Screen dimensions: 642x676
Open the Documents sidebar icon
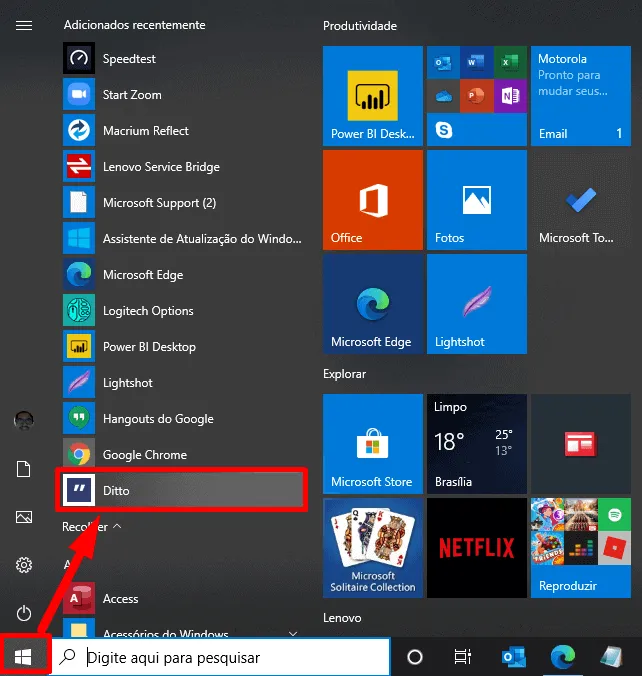click(24, 469)
